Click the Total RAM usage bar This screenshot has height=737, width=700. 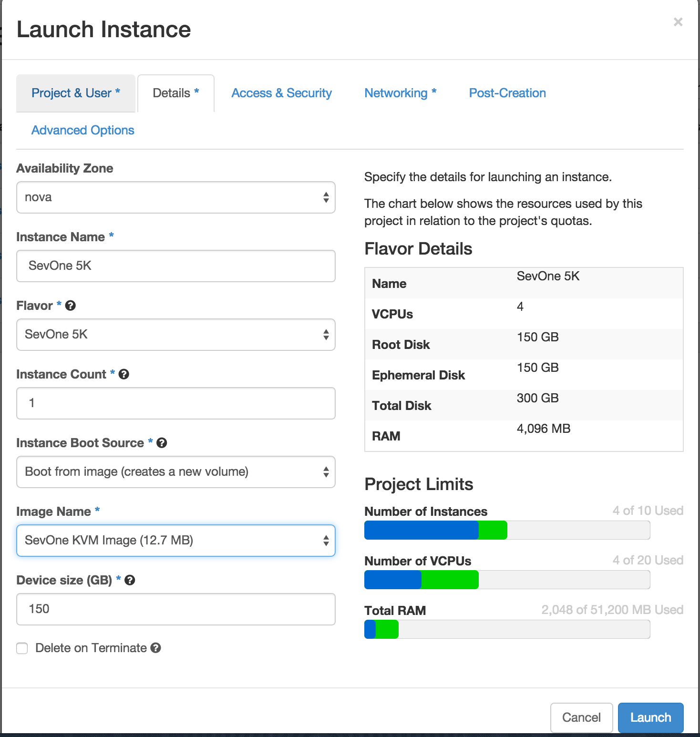pyautogui.click(x=507, y=629)
